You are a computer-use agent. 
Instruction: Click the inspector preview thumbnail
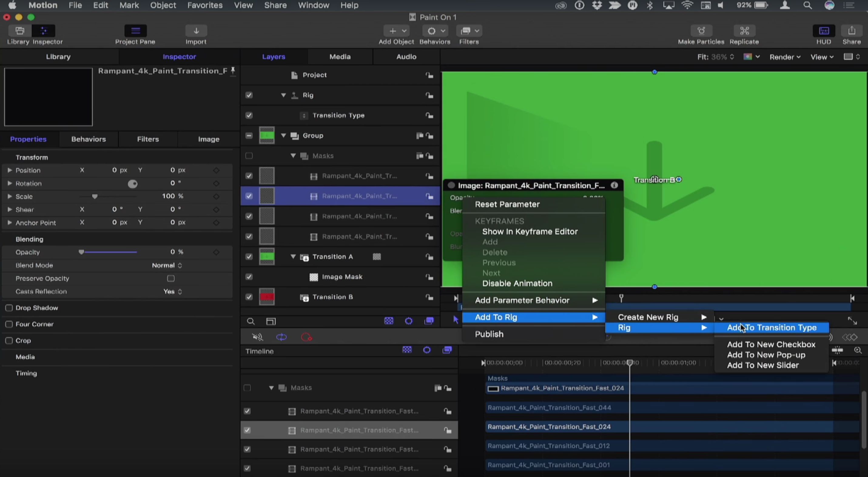[x=48, y=97]
